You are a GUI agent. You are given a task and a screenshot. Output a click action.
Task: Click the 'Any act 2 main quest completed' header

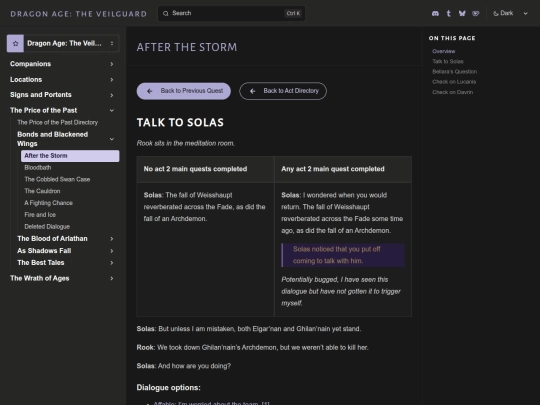(333, 169)
